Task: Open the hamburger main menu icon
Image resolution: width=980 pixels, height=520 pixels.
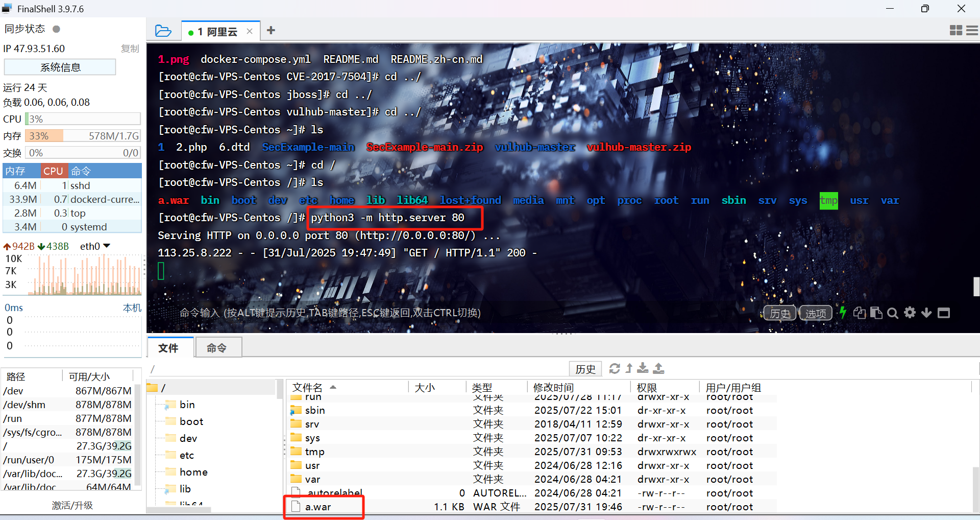Action: point(972,31)
